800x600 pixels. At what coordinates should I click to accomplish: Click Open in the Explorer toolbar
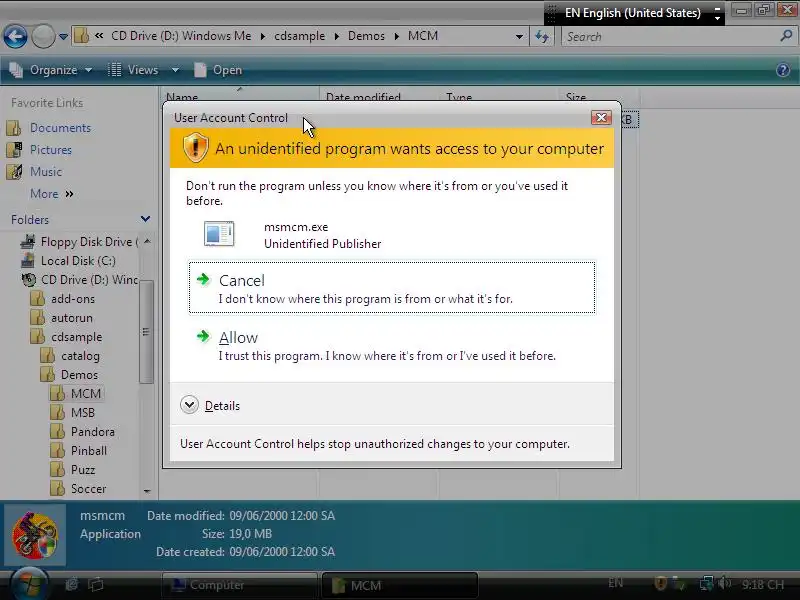click(218, 70)
